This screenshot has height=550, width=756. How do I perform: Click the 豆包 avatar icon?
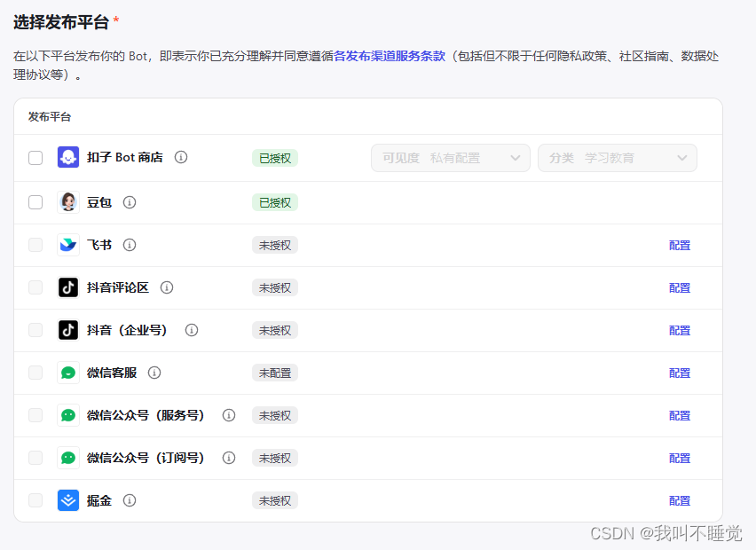[68, 202]
